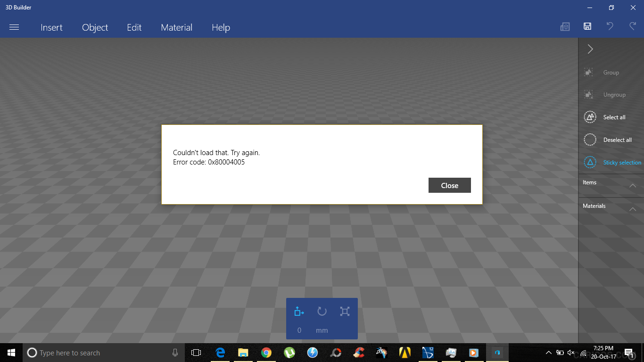Select the Move tool in the bottom toolbar

coord(299,311)
